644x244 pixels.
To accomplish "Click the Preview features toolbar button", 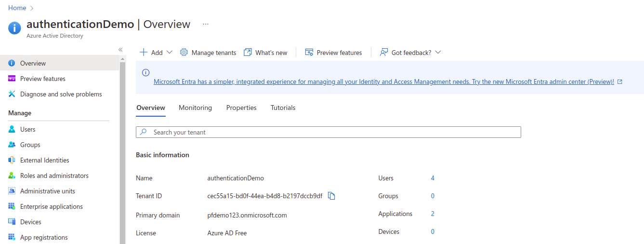I will pyautogui.click(x=333, y=52).
